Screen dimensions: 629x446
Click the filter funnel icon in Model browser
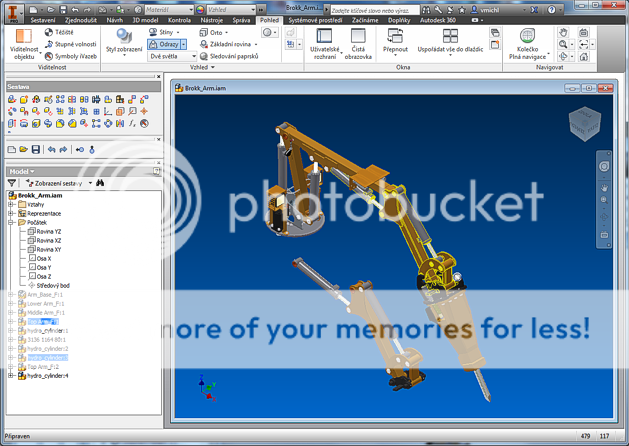[12, 183]
